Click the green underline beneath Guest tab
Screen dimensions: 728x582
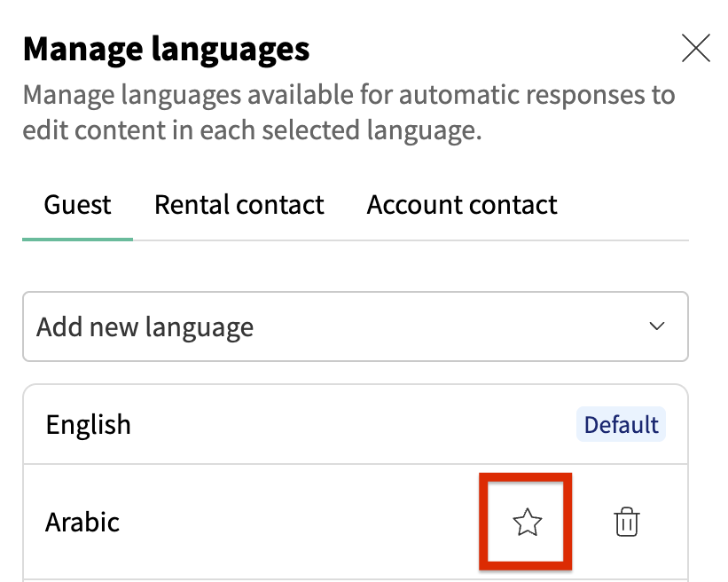[x=78, y=239]
